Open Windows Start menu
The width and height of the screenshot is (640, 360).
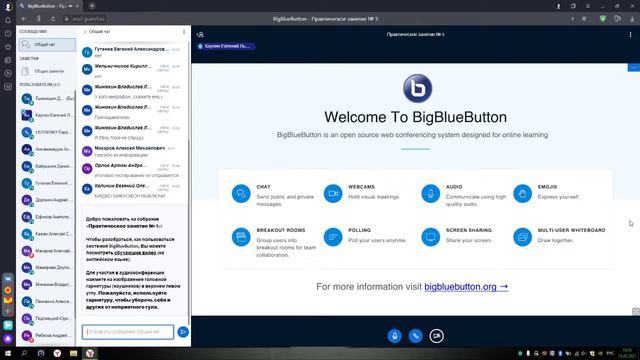point(7,353)
